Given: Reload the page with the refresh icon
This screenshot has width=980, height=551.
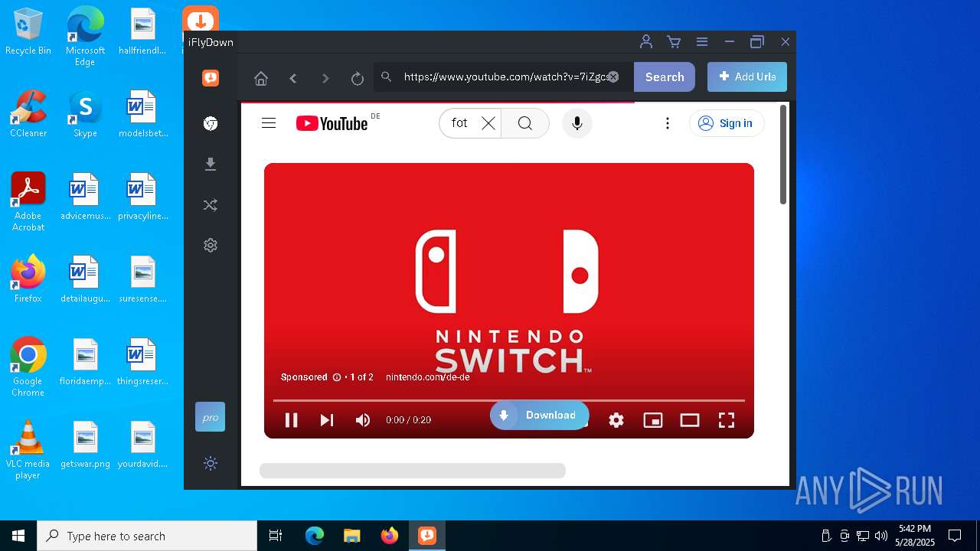Looking at the screenshot, I should point(357,78).
